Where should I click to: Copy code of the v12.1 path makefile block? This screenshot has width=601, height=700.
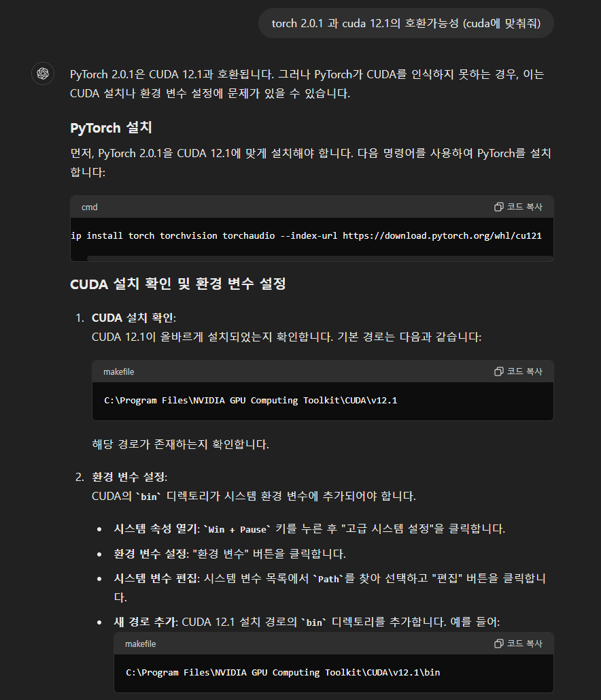pyautogui.click(x=518, y=371)
